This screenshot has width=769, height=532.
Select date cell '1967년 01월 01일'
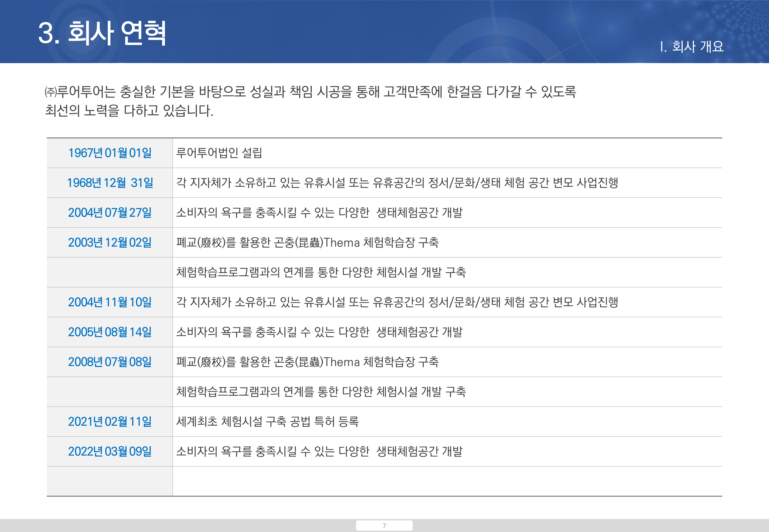(110, 153)
